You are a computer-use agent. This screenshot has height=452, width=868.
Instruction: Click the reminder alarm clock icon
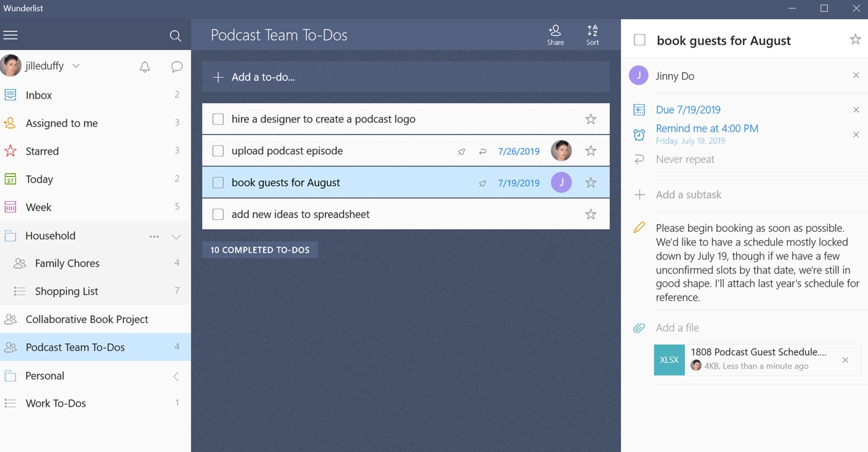(x=639, y=134)
